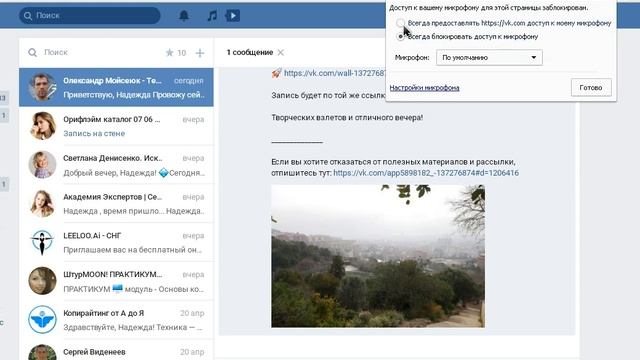This screenshot has height=360, width=640.
Task: Close the '1 сообщение' selection
Action: (x=281, y=52)
